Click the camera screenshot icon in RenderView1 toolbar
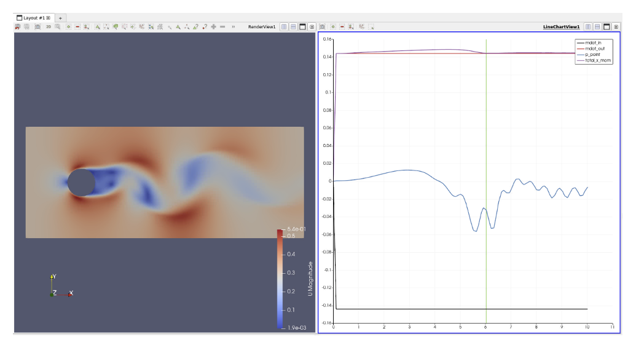Viewport: 644px width, 350px height. tap(37, 27)
